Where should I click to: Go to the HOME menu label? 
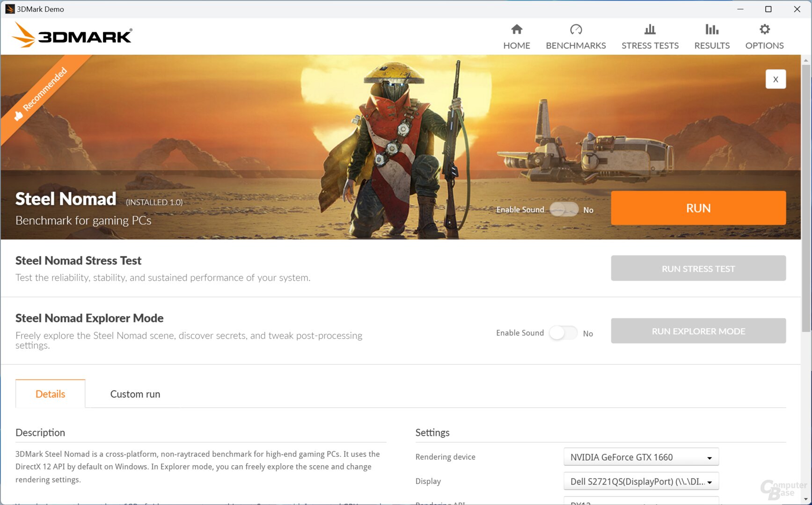(517, 45)
